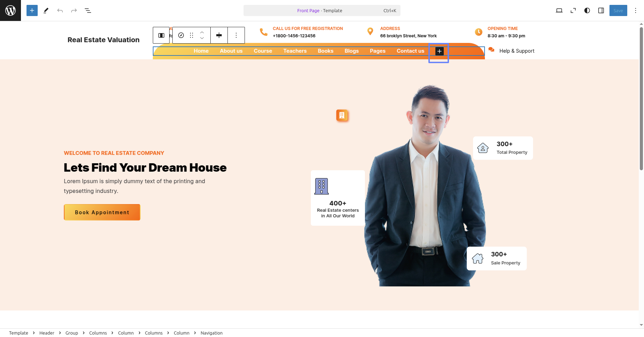The image size is (644, 337).
Task: Undo the last change
Action: pos(60,10)
